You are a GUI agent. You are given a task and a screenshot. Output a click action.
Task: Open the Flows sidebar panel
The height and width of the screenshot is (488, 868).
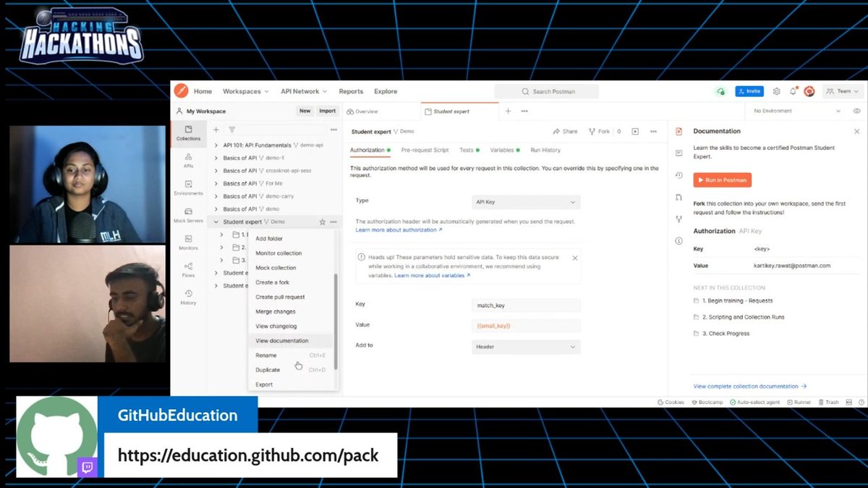pyautogui.click(x=188, y=269)
